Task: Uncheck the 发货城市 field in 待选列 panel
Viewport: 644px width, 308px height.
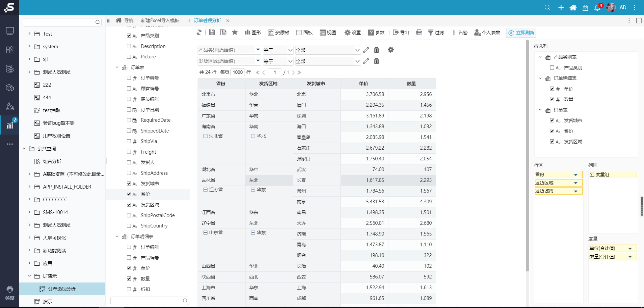Action: point(552,120)
